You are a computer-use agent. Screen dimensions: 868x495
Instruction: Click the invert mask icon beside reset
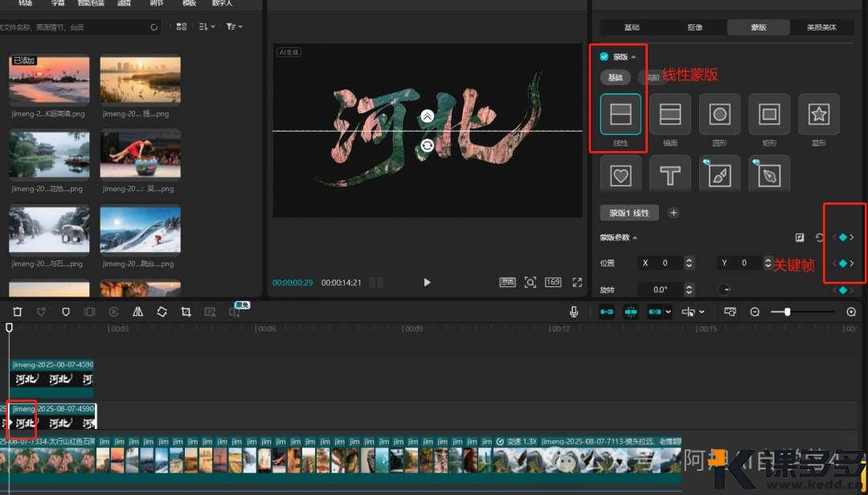800,237
